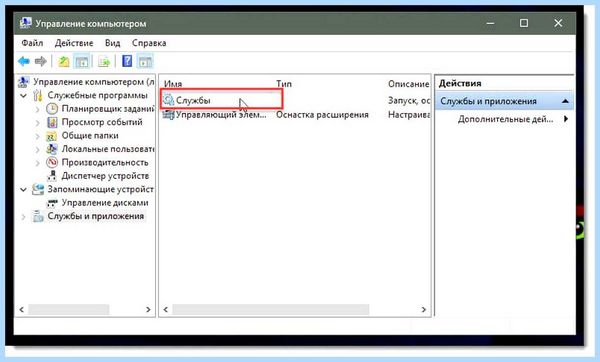Click the tree pane scroll left arrow

(21, 309)
